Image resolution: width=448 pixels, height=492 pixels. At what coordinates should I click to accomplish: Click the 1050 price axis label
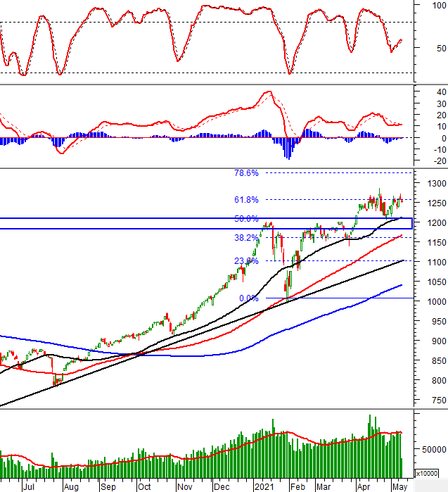tap(437, 282)
